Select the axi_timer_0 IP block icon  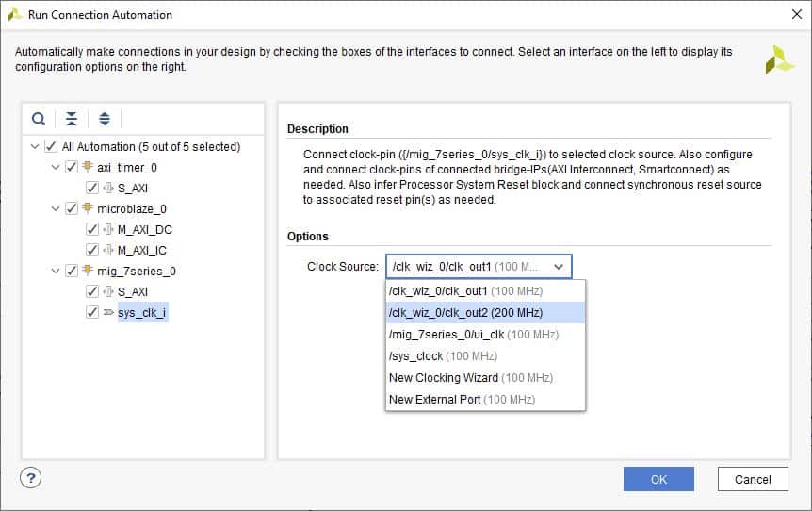point(88,168)
